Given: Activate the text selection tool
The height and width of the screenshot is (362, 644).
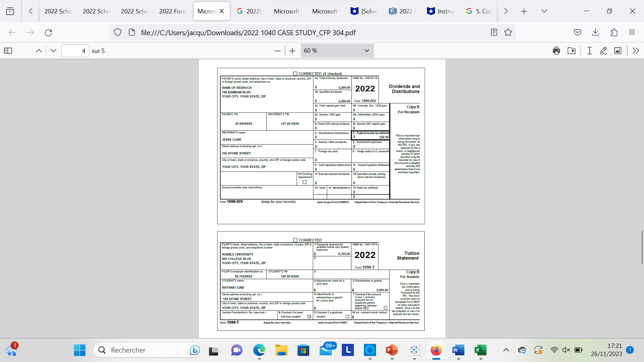Looking at the screenshot, I should point(589,51).
